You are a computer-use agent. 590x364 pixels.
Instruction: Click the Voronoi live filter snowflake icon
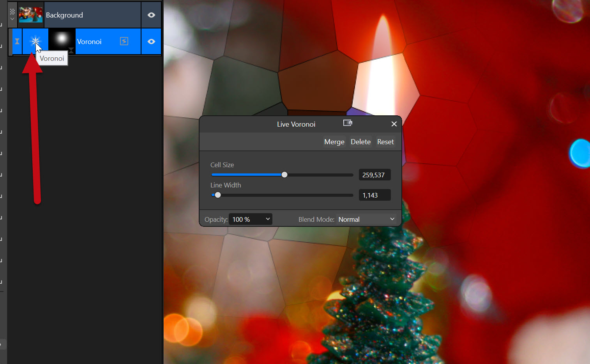[35, 41]
